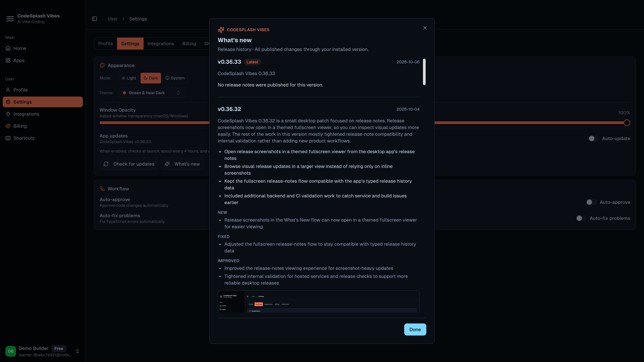Viewport: 644px width, 362px height.
Task: Collapse sidebar using the panel toggle icon
Action: pos(94,19)
